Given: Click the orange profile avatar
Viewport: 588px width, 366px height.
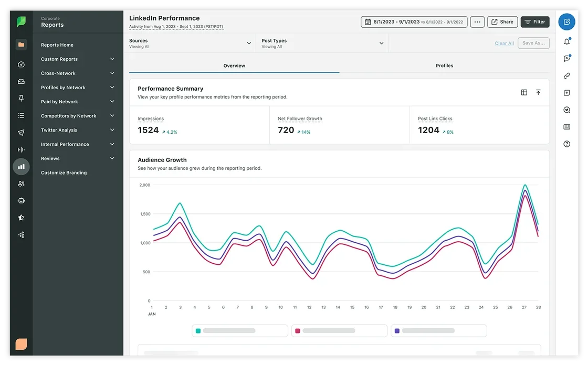Looking at the screenshot, I should [22, 344].
